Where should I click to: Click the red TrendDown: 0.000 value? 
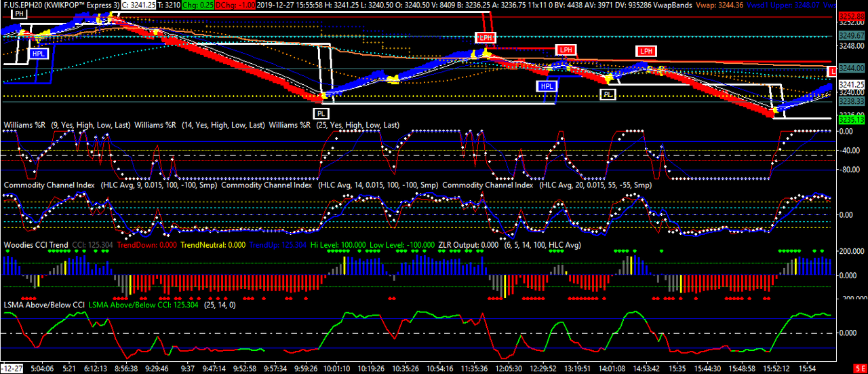click(148, 244)
